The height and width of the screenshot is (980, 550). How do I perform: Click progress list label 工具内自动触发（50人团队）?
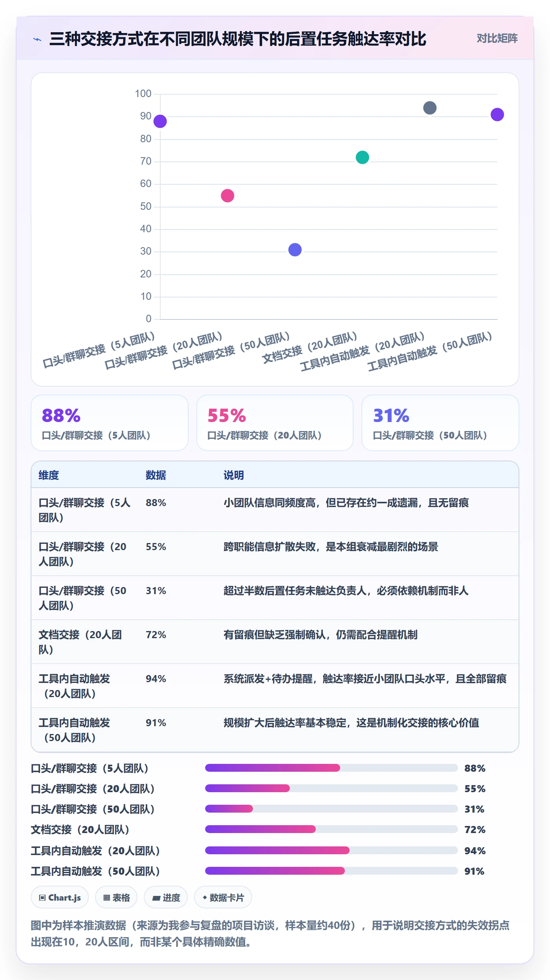(x=95, y=871)
